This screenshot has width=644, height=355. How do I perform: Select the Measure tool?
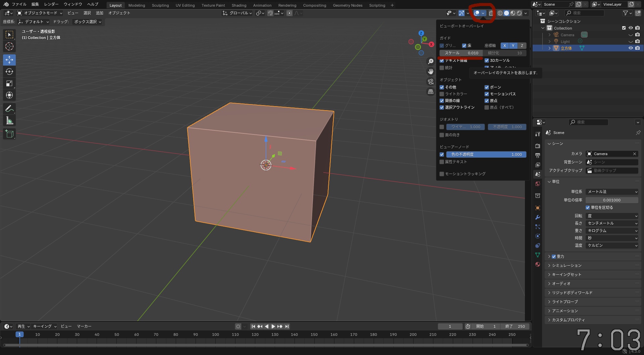pos(9,121)
